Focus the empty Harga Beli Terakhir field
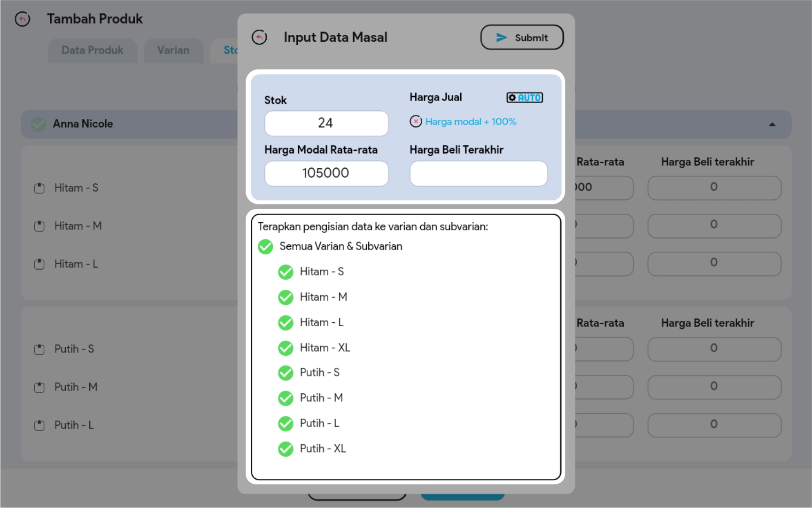Viewport: 812px width, 508px height. click(478, 173)
